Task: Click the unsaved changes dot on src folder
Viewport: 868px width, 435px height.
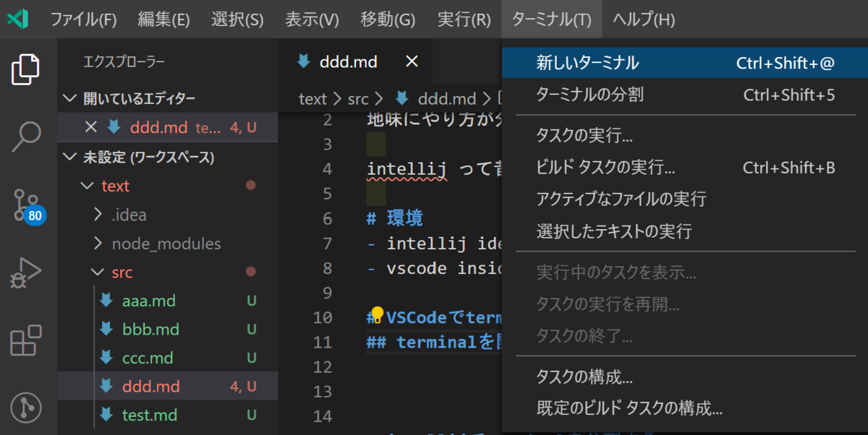Action: [250, 272]
